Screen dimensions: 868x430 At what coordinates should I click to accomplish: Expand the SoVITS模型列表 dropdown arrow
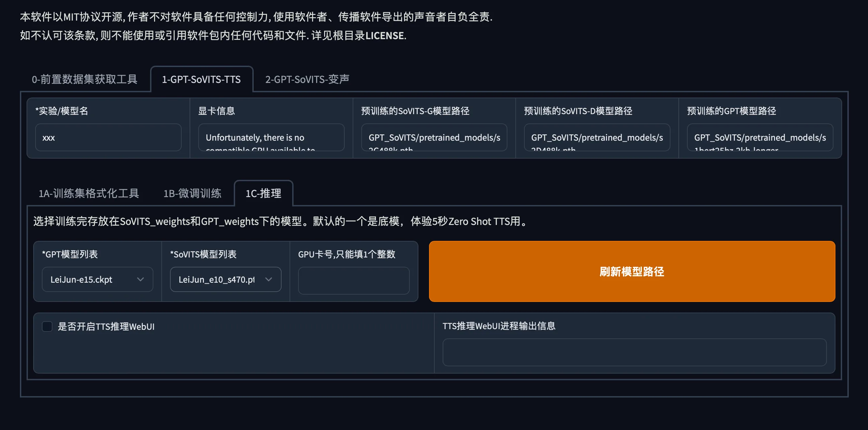point(269,279)
